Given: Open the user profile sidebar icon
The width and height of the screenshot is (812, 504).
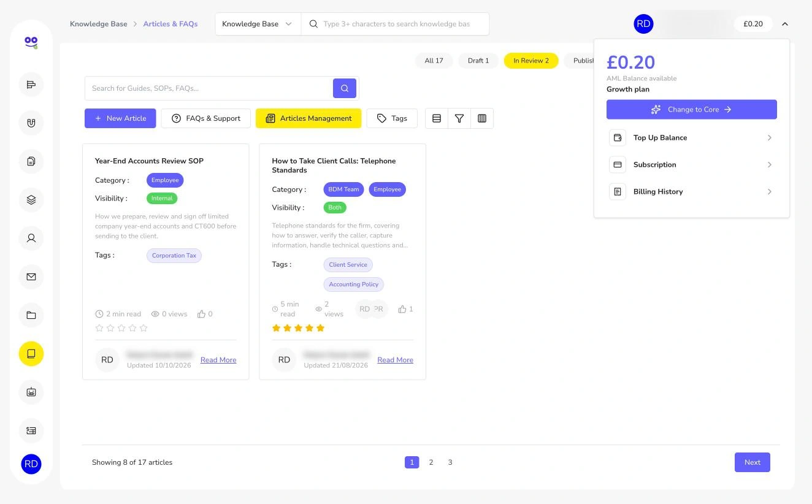Looking at the screenshot, I should point(31,238).
